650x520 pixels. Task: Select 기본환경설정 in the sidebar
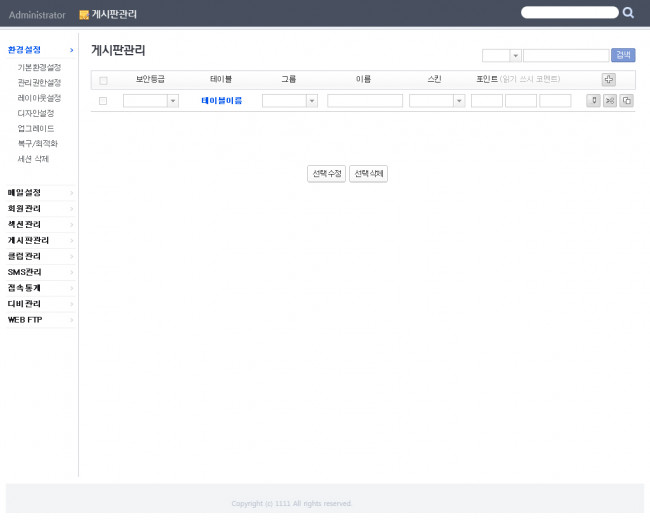(x=39, y=67)
